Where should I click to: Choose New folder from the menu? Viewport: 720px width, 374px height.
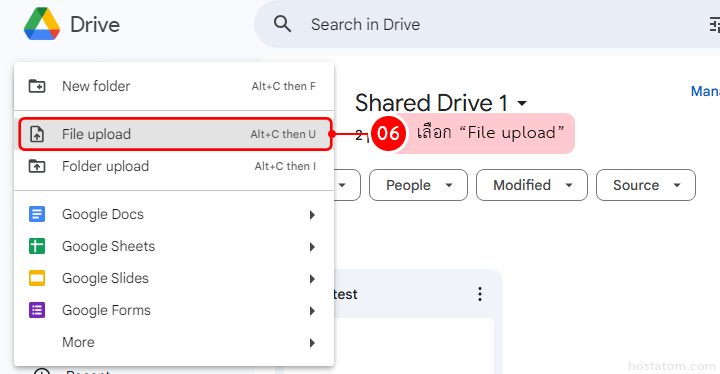tap(174, 86)
